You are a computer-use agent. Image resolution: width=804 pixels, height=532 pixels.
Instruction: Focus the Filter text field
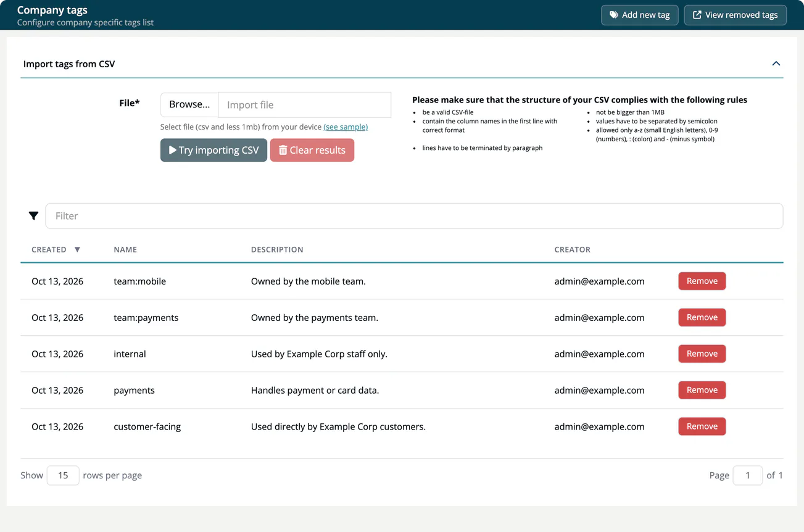click(414, 216)
